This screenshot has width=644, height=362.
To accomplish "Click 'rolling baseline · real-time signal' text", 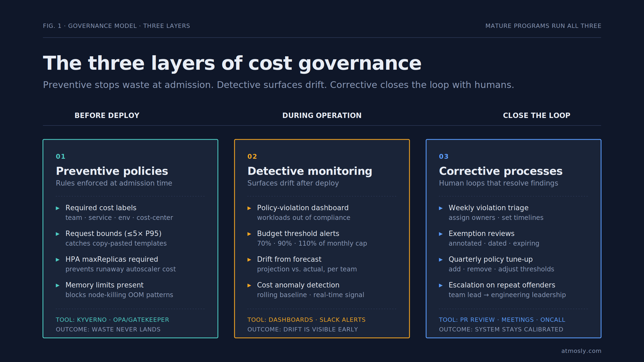I will pos(310,295).
